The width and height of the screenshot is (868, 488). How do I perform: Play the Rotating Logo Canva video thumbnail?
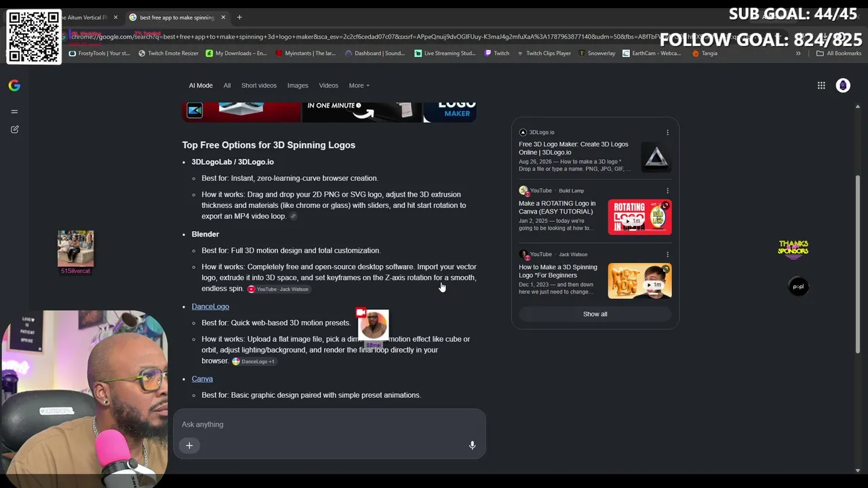click(x=640, y=217)
